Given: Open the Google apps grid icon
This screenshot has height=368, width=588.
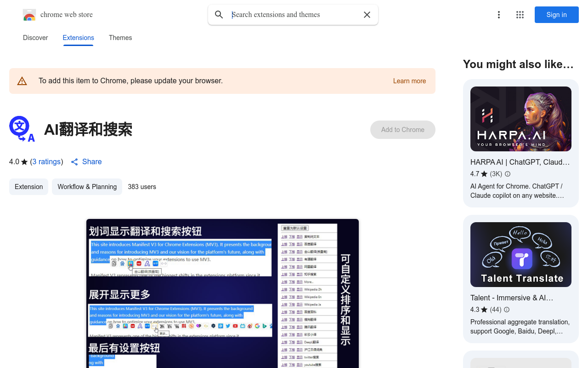Looking at the screenshot, I should pos(520,15).
